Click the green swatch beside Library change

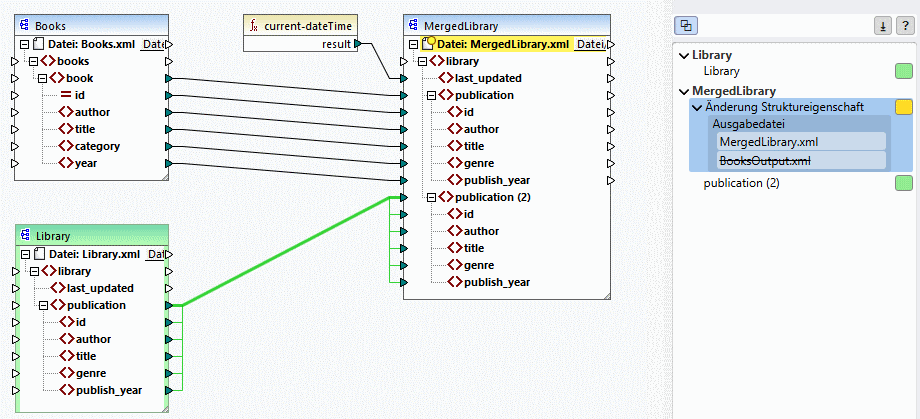[x=904, y=72]
